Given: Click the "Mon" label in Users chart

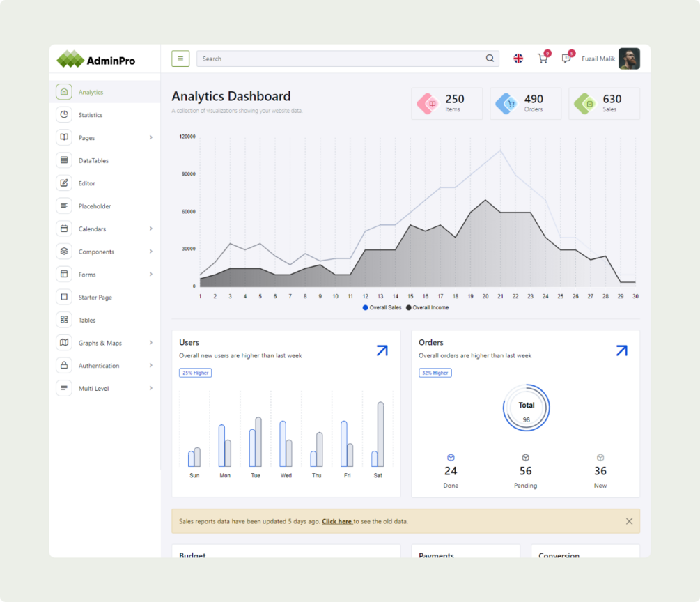Looking at the screenshot, I should [225, 475].
